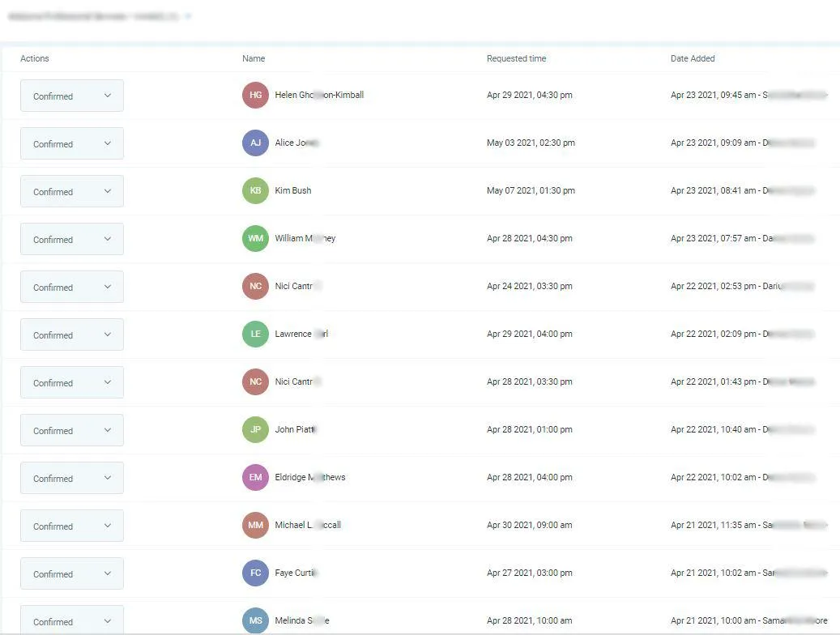This screenshot has height=635, width=840.
Task: Click the JP avatar for John
Action: (x=255, y=429)
